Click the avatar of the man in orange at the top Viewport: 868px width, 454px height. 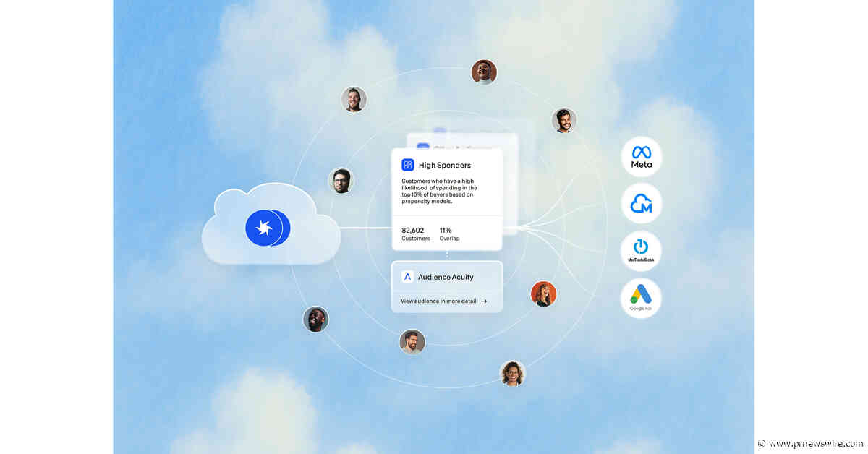(x=484, y=72)
